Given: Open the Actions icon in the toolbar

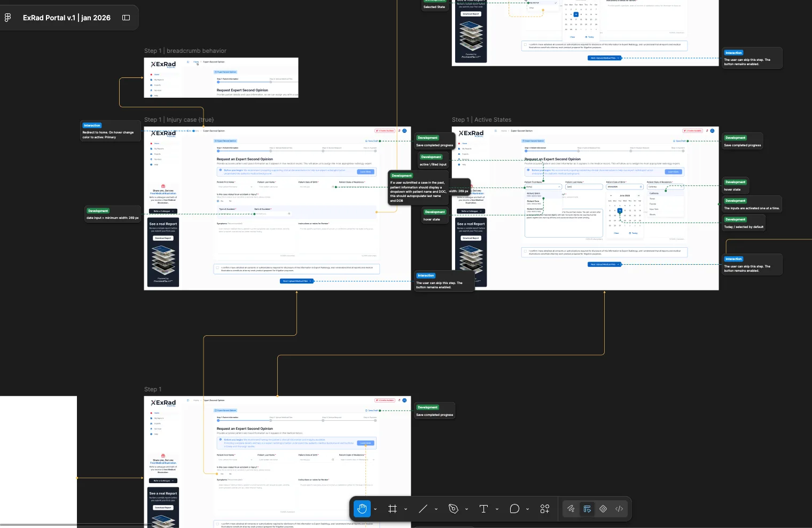Looking at the screenshot, I should [545, 509].
